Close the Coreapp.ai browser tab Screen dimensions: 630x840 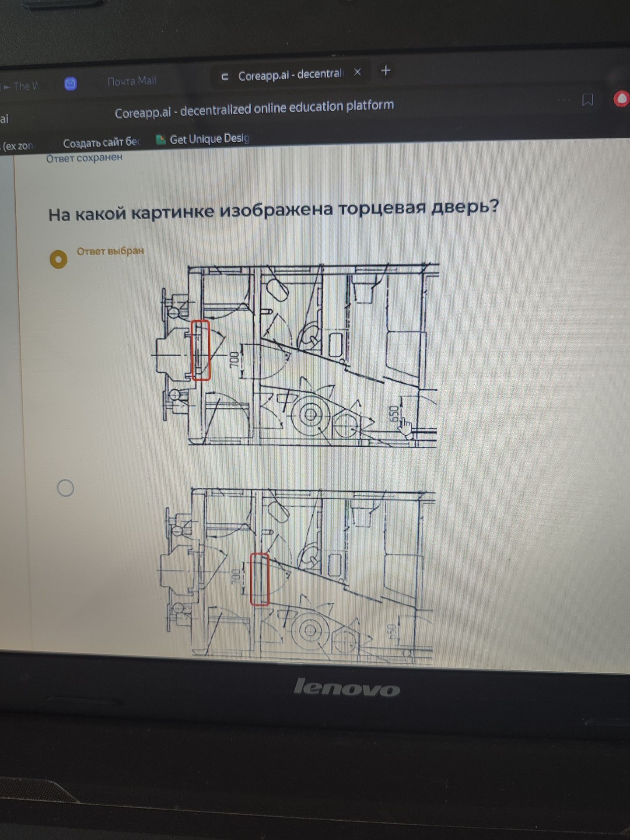pos(357,72)
